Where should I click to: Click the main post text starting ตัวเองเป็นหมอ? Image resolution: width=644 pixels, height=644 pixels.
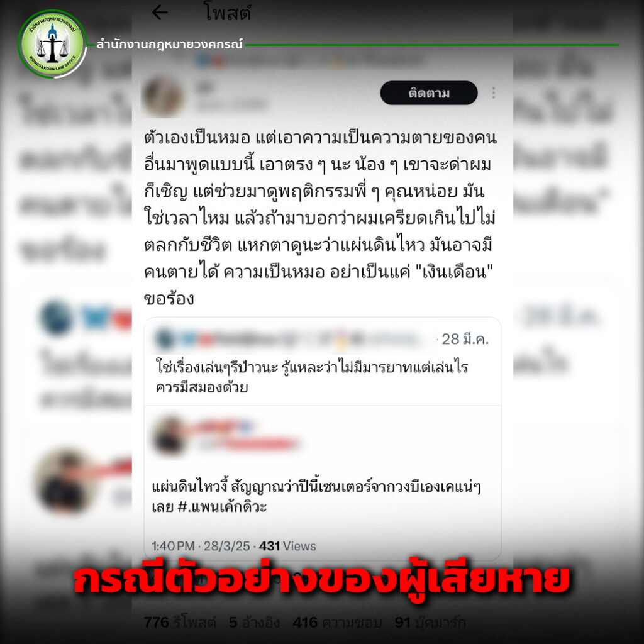tap(320, 218)
